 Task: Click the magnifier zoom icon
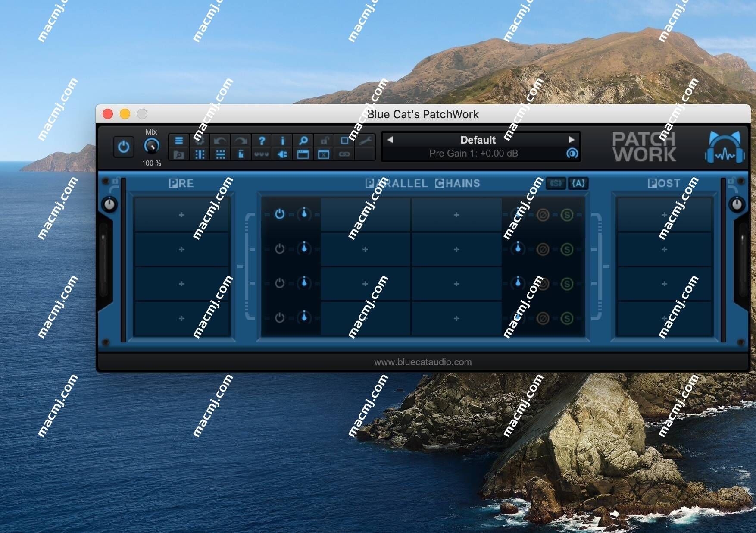(x=303, y=141)
